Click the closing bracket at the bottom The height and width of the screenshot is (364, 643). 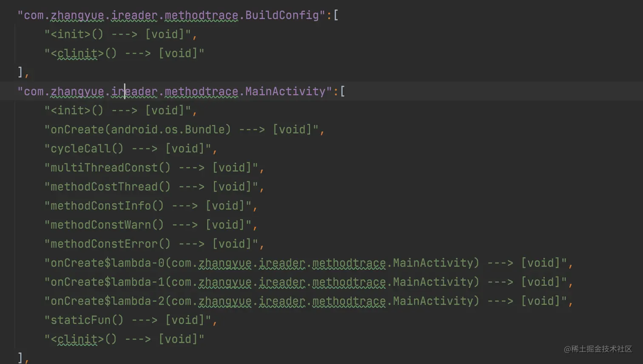[x=20, y=357]
